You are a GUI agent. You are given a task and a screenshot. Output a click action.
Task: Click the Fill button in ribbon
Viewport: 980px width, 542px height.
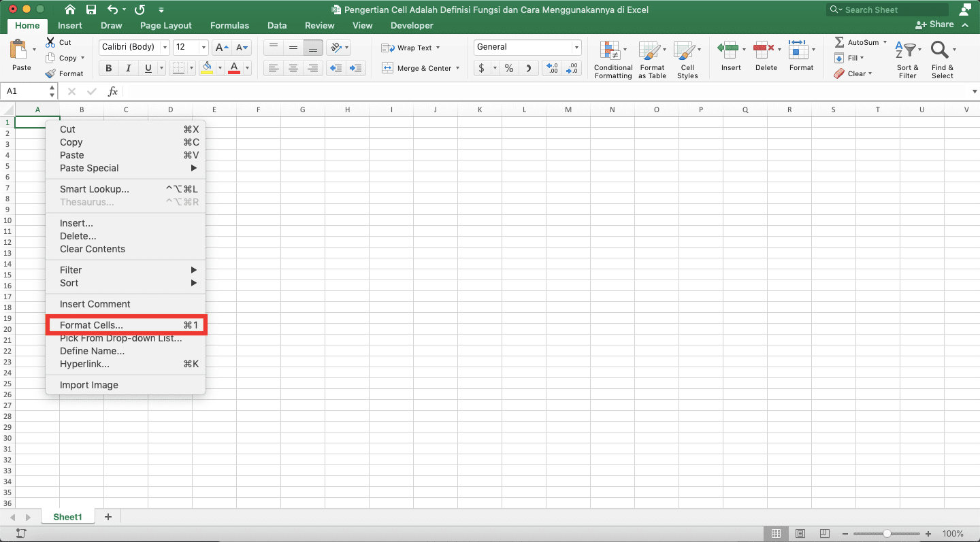pos(849,58)
